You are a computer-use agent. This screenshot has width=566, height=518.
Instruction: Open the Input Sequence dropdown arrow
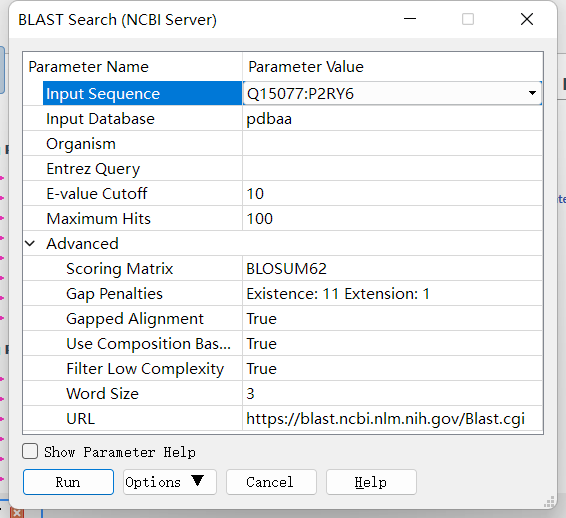pyautogui.click(x=532, y=93)
